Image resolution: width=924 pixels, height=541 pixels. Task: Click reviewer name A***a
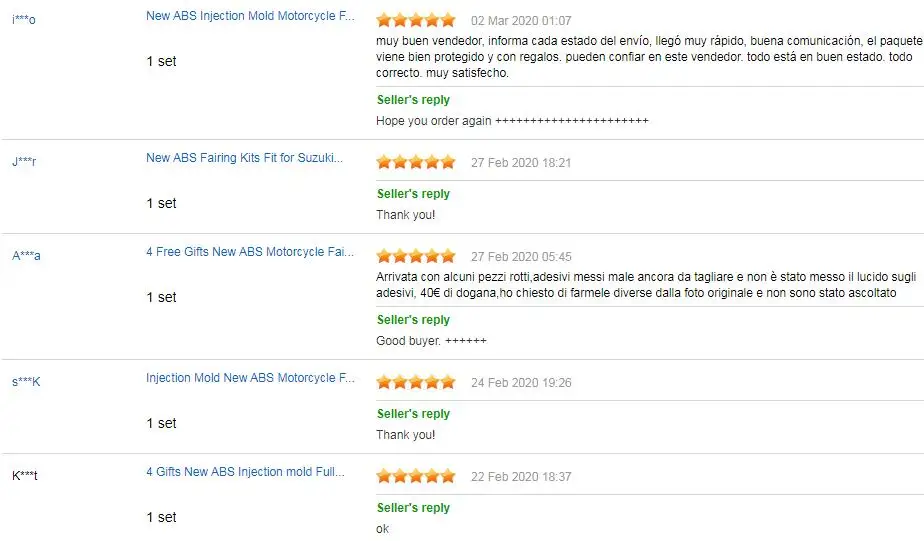(26, 255)
